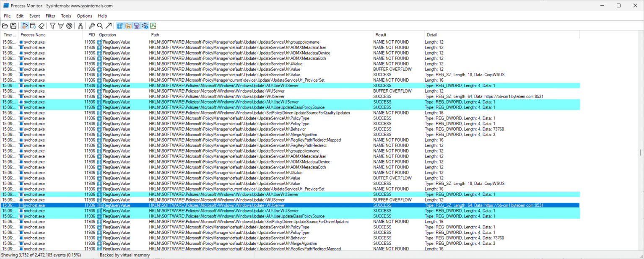
Task: Open the Find search icon
Action: click(100, 26)
